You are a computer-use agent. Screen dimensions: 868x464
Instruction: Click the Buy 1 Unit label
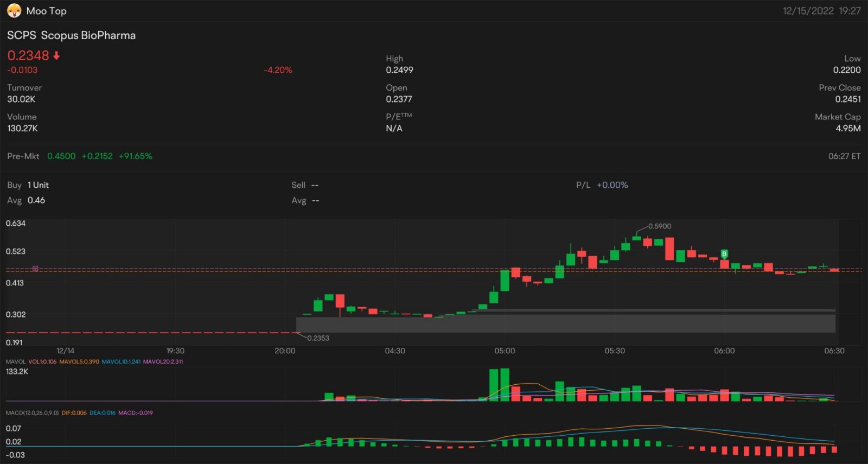point(28,185)
